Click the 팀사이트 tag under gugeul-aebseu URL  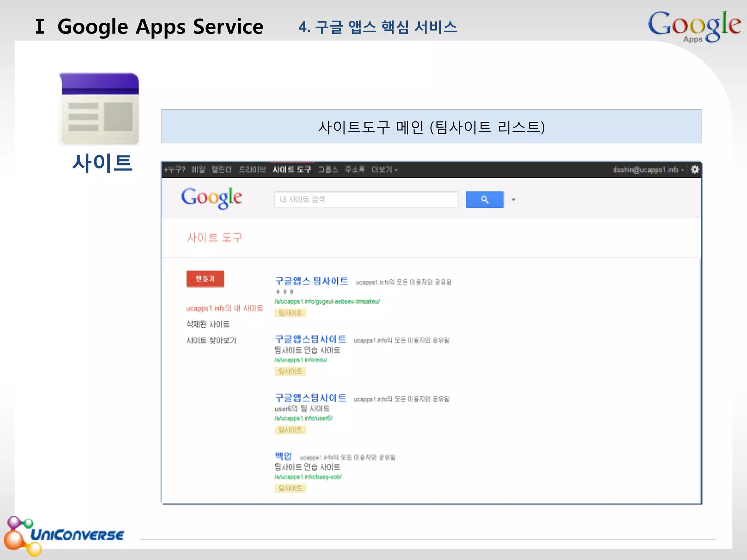point(290,313)
